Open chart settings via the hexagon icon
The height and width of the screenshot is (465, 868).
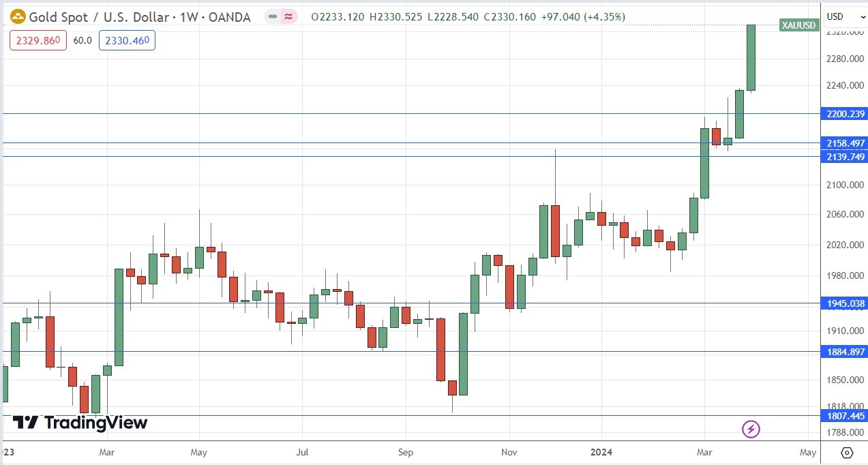(x=846, y=452)
